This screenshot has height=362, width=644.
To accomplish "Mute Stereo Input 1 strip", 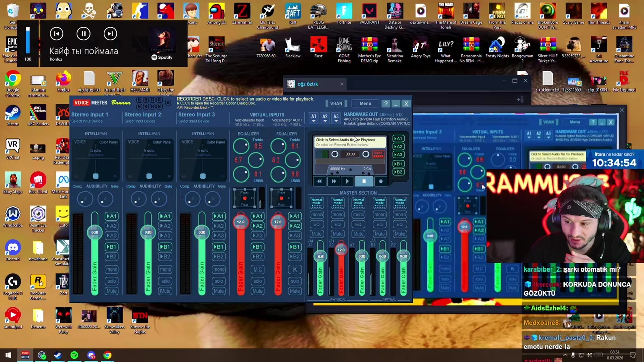I will [x=111, y=291].
